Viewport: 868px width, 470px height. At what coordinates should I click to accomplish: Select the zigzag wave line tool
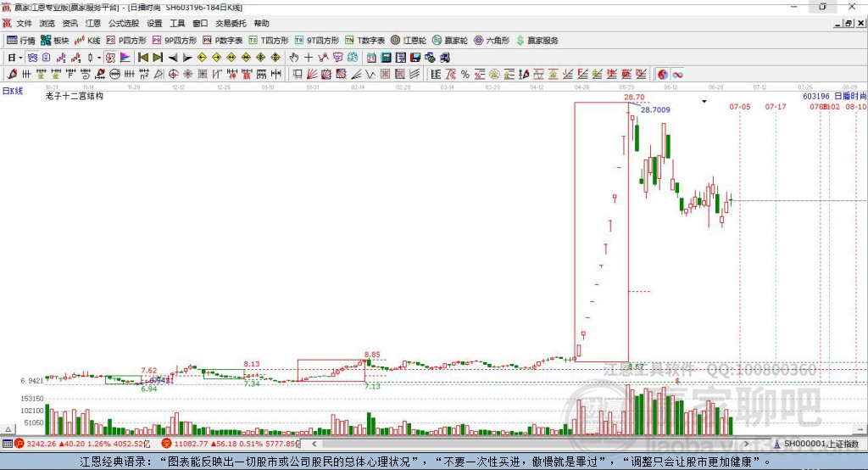[x=370, y=75]
